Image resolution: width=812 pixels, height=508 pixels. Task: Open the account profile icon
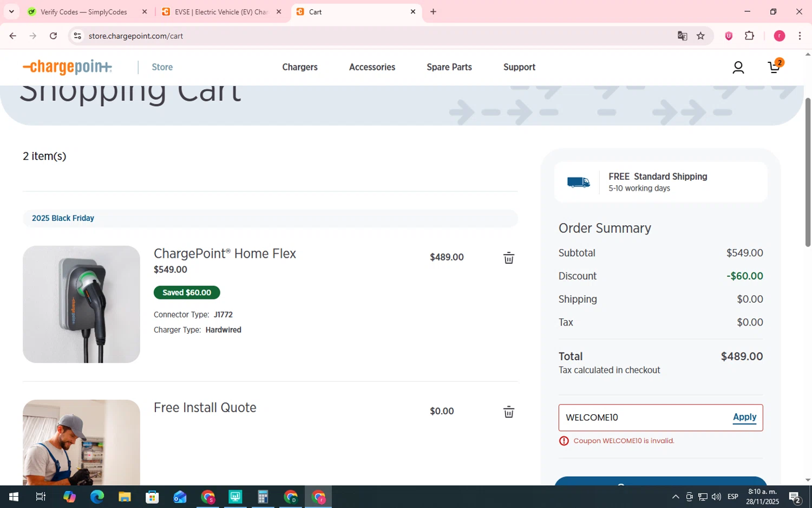738,67
